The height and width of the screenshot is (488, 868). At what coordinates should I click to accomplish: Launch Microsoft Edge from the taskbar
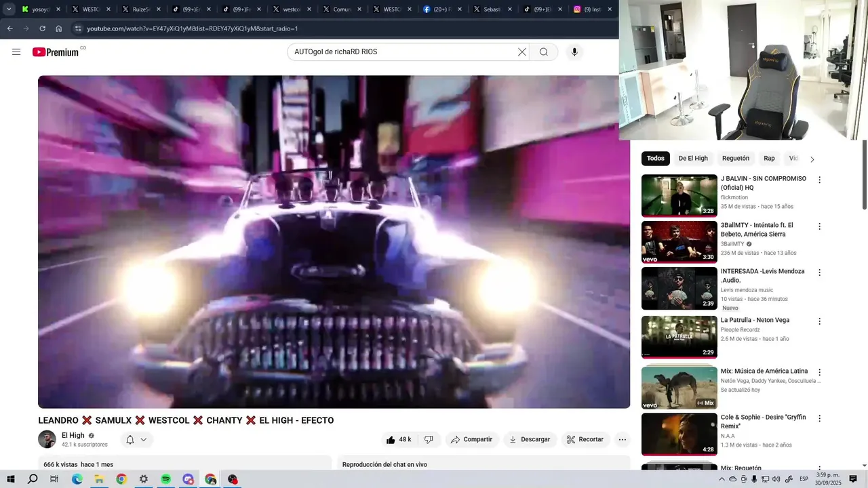pyautogui.click(x=77, y=479)
